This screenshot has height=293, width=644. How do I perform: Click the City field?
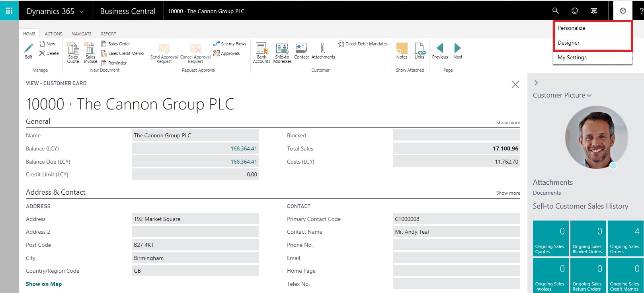[x=195, y=258]
